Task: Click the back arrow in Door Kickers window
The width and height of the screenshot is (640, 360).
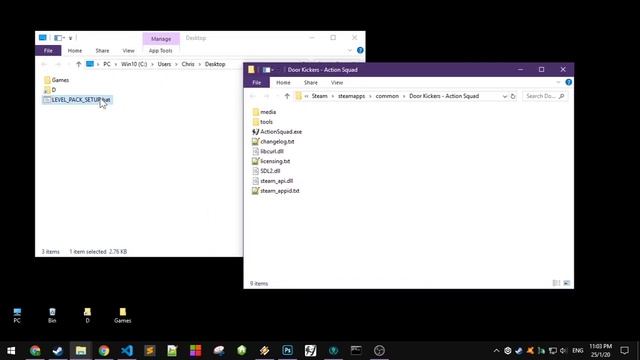Action: tap(253, 96)
